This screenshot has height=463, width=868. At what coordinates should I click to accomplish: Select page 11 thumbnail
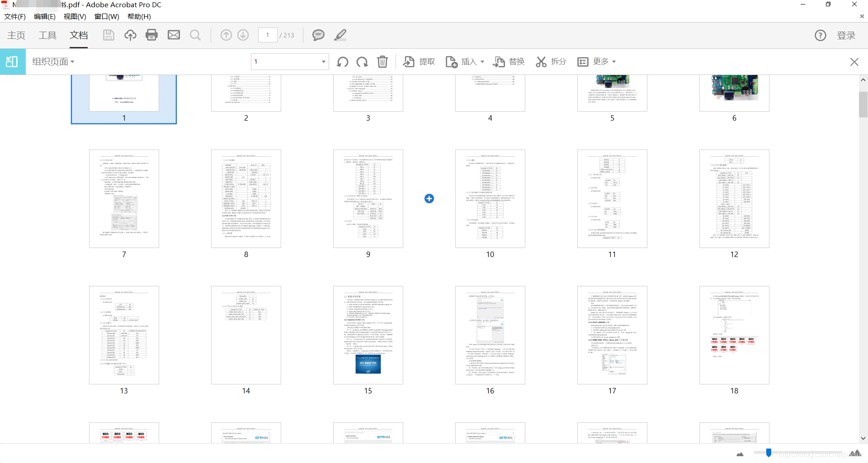point(612,199)
